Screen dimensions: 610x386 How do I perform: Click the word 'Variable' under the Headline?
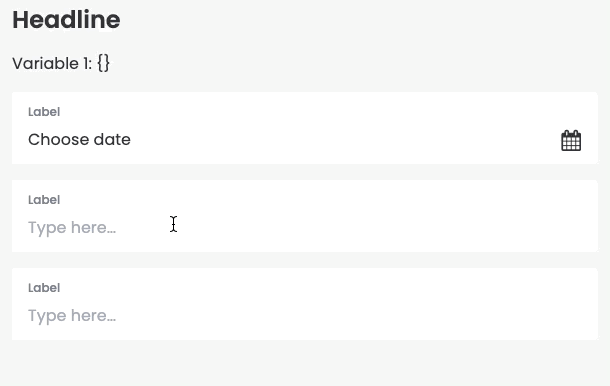pos(45,63)
